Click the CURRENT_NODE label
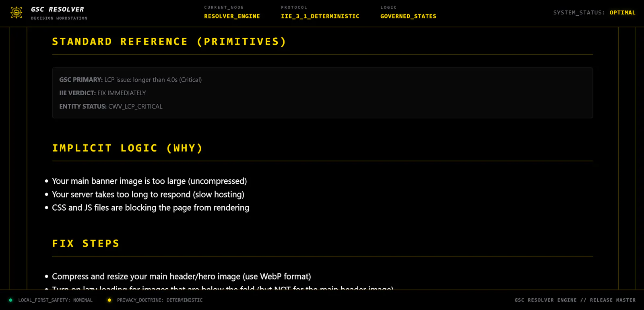 (224, 8)
